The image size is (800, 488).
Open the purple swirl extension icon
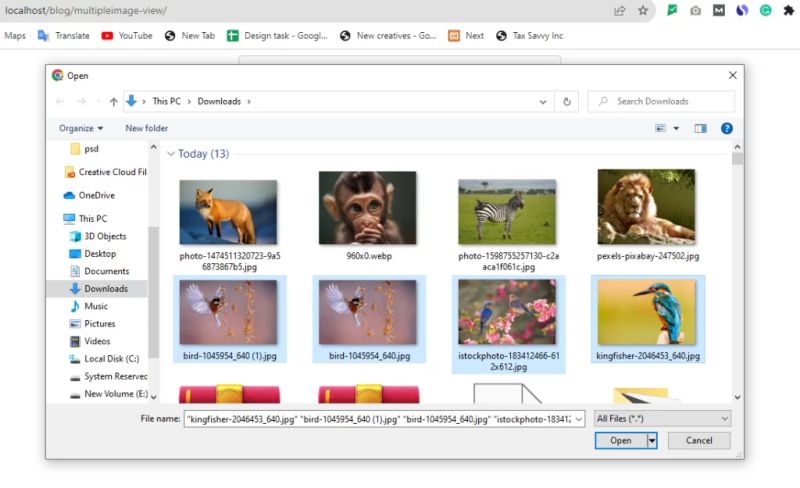point(742,10)
